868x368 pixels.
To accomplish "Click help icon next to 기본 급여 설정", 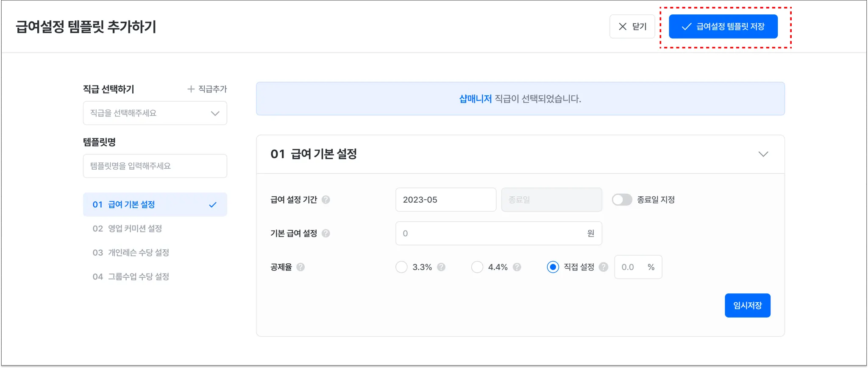I will (x=325, y=233).
